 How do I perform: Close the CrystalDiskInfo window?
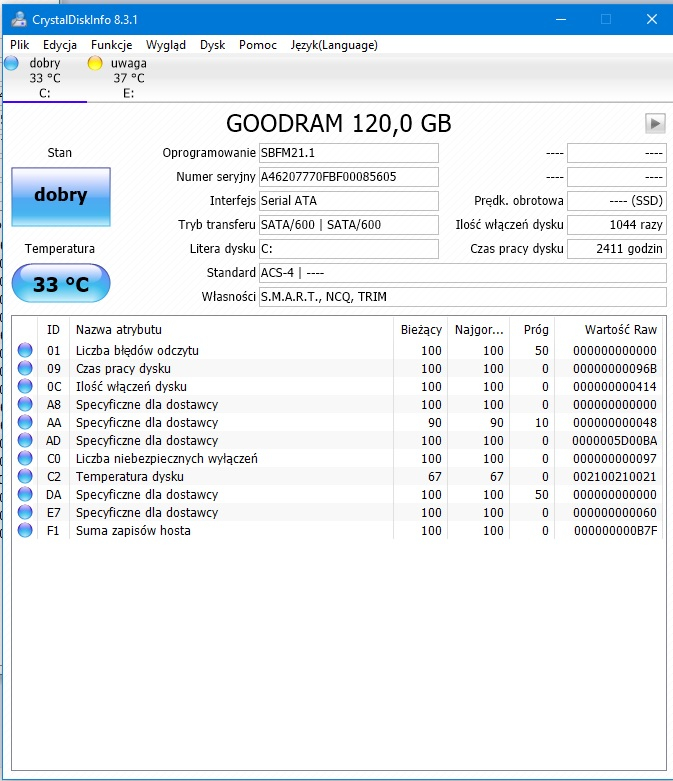652,19
